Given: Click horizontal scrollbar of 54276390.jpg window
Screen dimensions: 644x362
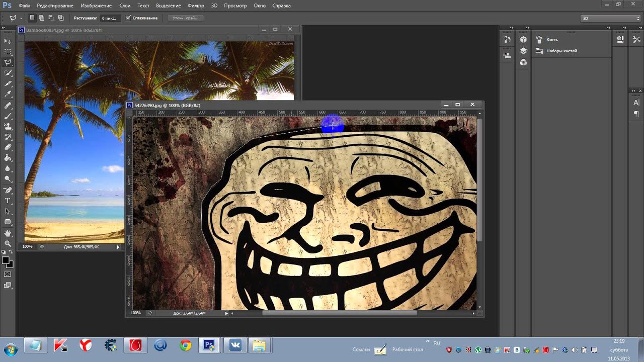Looking at the screenshot, I should [x=340, y=313].
